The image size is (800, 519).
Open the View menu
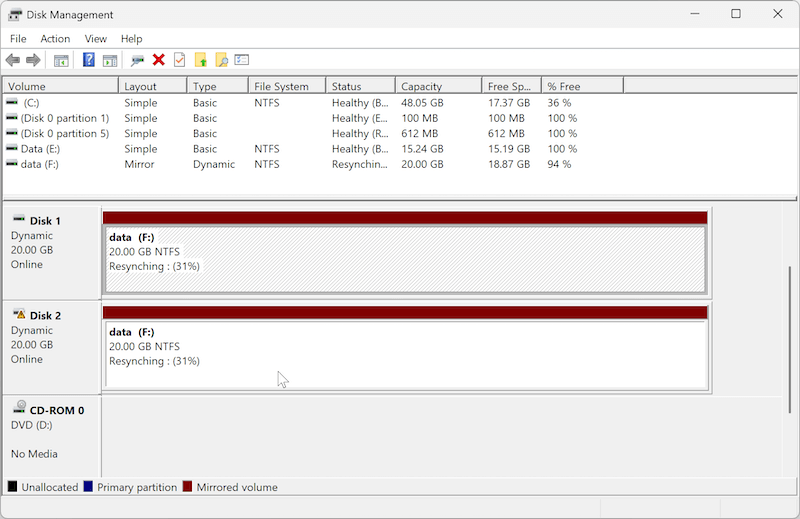[95, 39]
